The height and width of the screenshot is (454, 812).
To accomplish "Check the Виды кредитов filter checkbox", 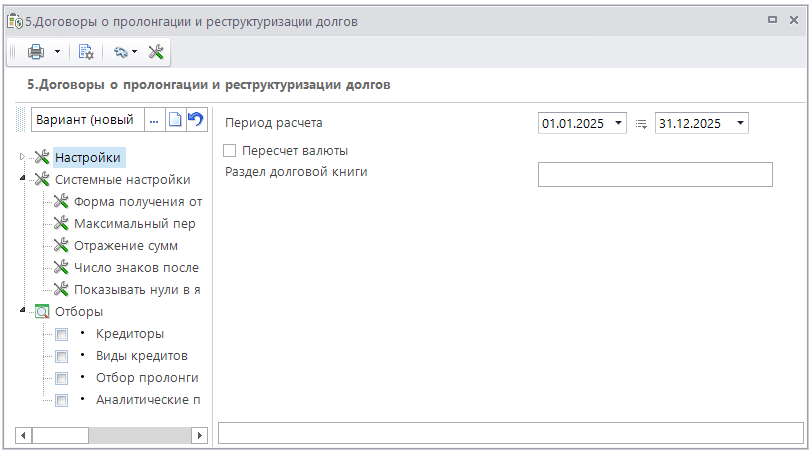I will click(61, 356).
